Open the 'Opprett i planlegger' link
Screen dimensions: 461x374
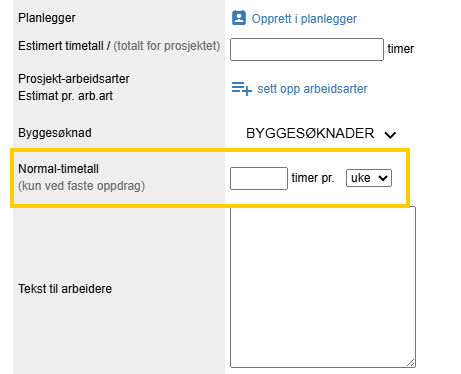coord(304,19)
